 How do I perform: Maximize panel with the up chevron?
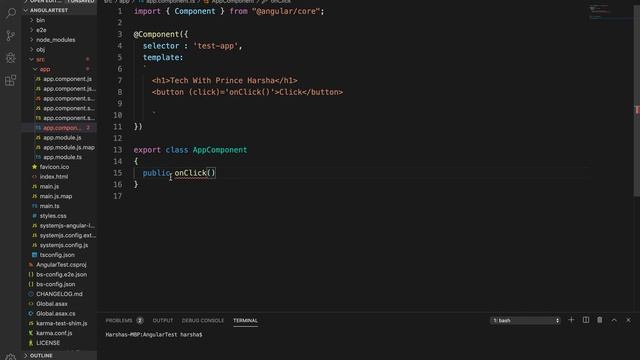coord(614,320)
